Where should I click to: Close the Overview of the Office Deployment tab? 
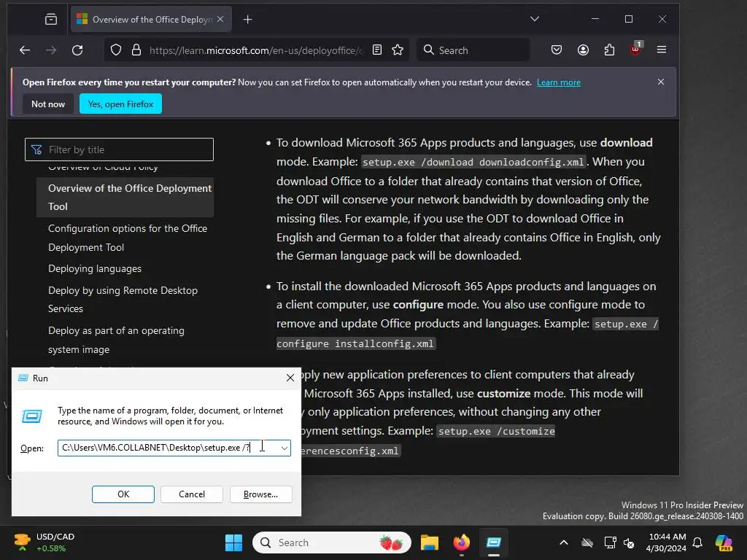220,19
